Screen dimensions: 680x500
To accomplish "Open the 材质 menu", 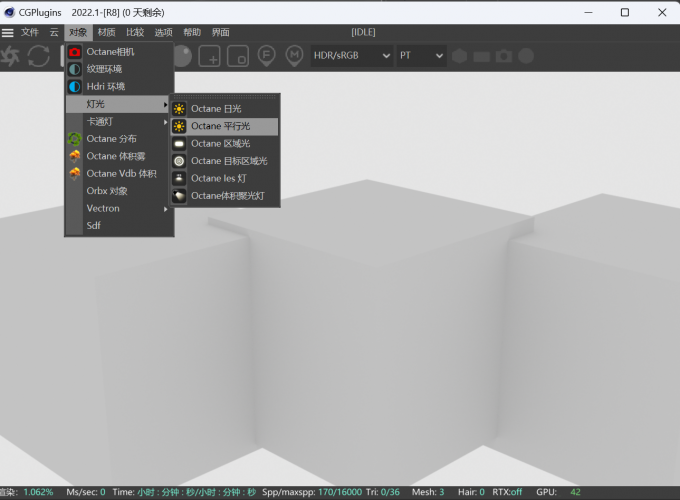I will point(107,33).
